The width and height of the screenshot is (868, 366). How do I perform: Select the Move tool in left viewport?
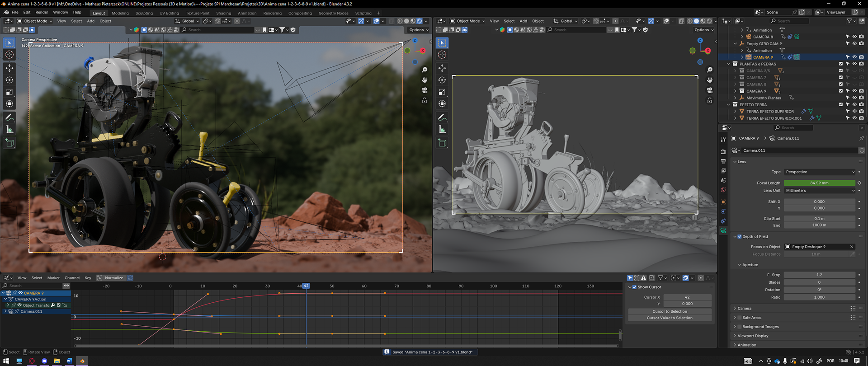tap(9, 68)
